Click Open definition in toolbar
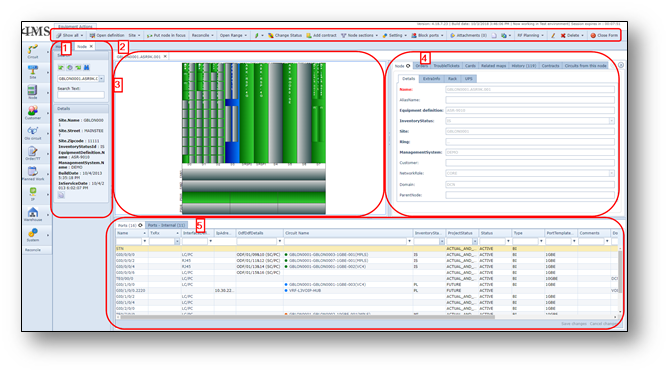 tap(107, 35)
